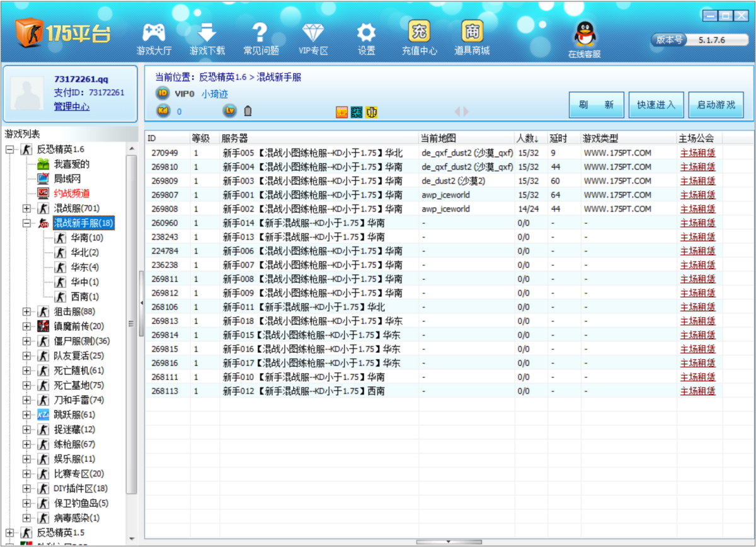
Task: Click the 延时 column header
Action: (559, 138)
